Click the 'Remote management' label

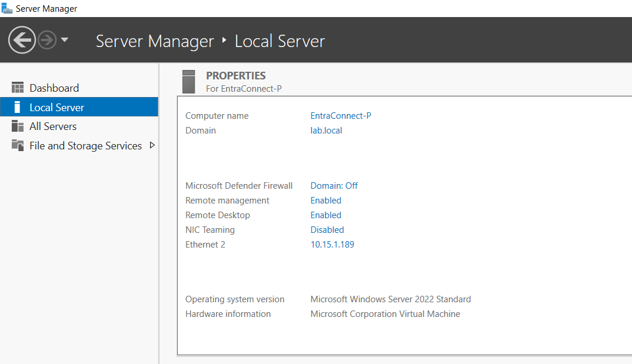click(x=227, y=201)
